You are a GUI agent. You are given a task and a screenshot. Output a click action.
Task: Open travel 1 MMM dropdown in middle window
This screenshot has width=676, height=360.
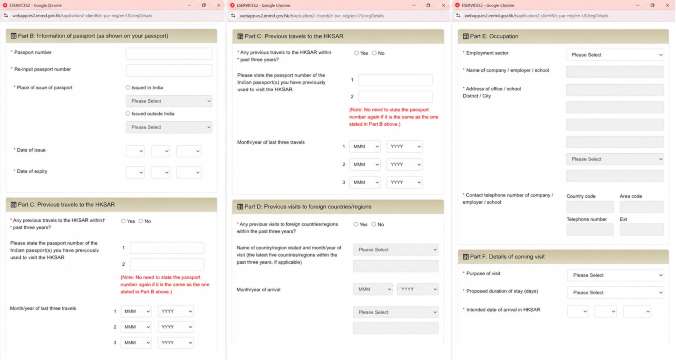click(365, 147)
